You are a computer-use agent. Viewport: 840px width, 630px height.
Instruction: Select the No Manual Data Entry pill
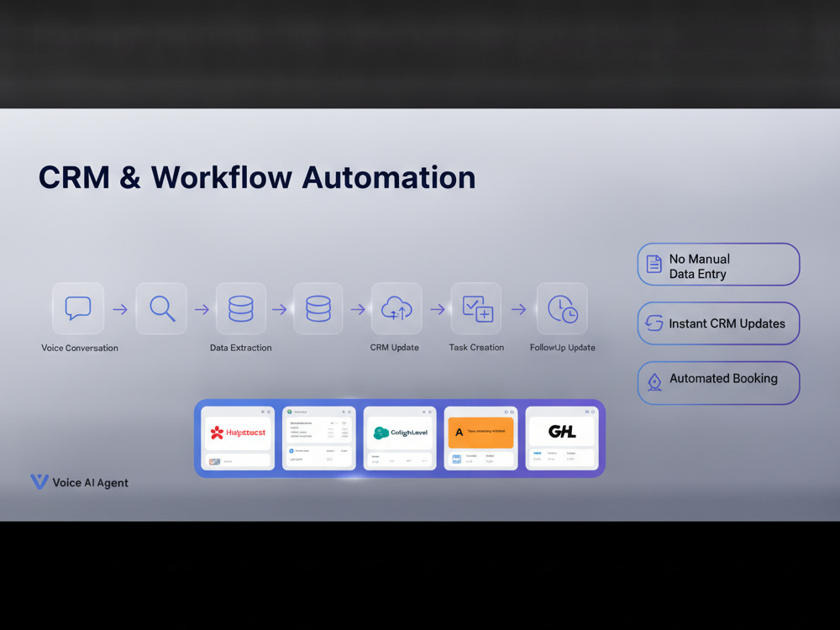click(x=718, y=265)
